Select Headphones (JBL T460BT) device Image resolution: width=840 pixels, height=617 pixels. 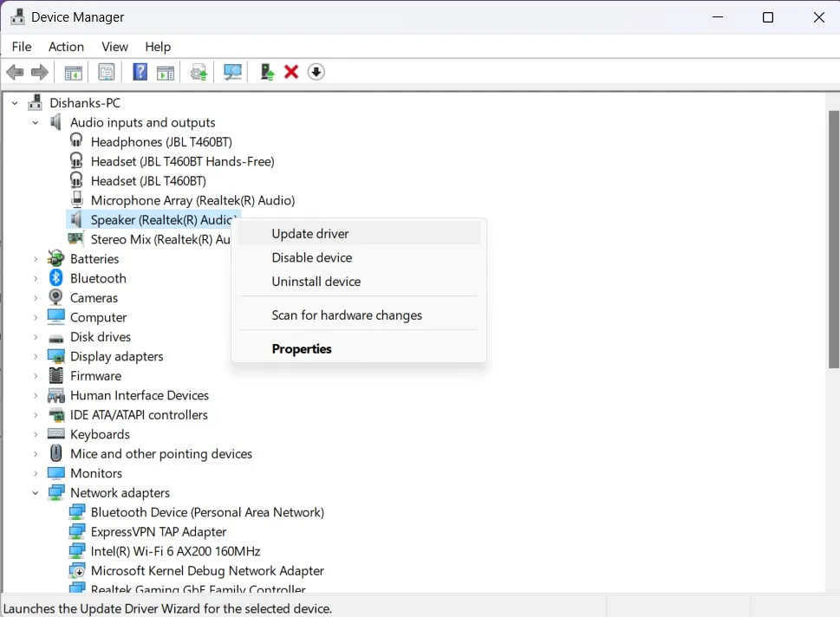click(x=160, y=142)
